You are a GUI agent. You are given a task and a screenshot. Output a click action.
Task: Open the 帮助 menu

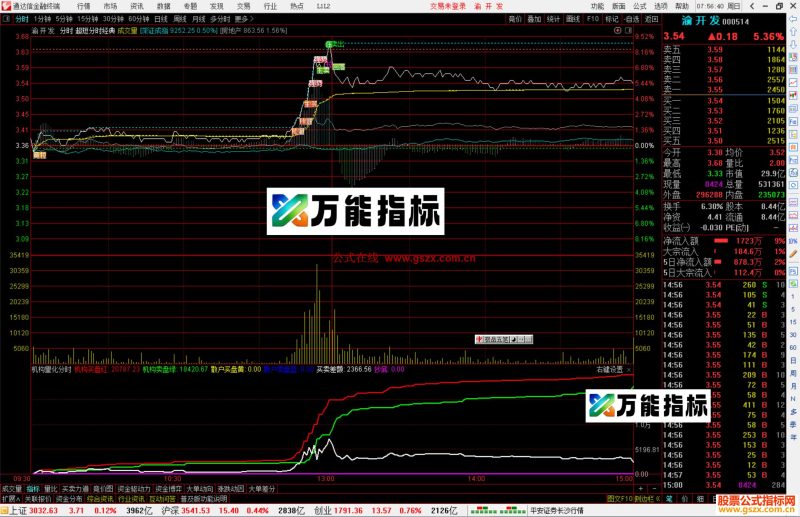click(682, 6)
